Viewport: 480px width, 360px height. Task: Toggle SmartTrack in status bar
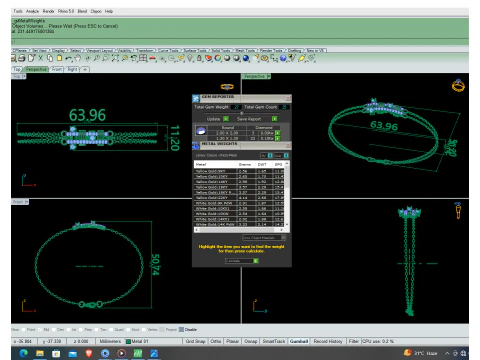tap(274, 341)
